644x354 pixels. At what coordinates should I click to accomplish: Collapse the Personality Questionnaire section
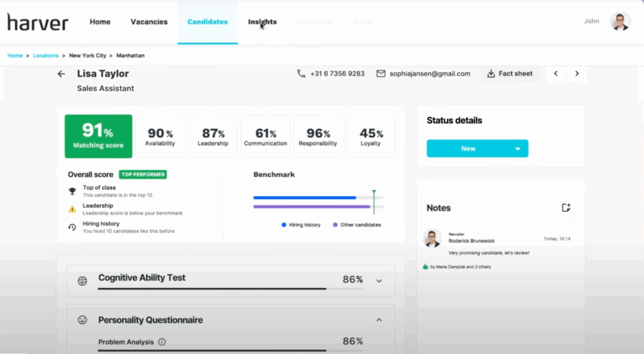click(x=379, y=320)
